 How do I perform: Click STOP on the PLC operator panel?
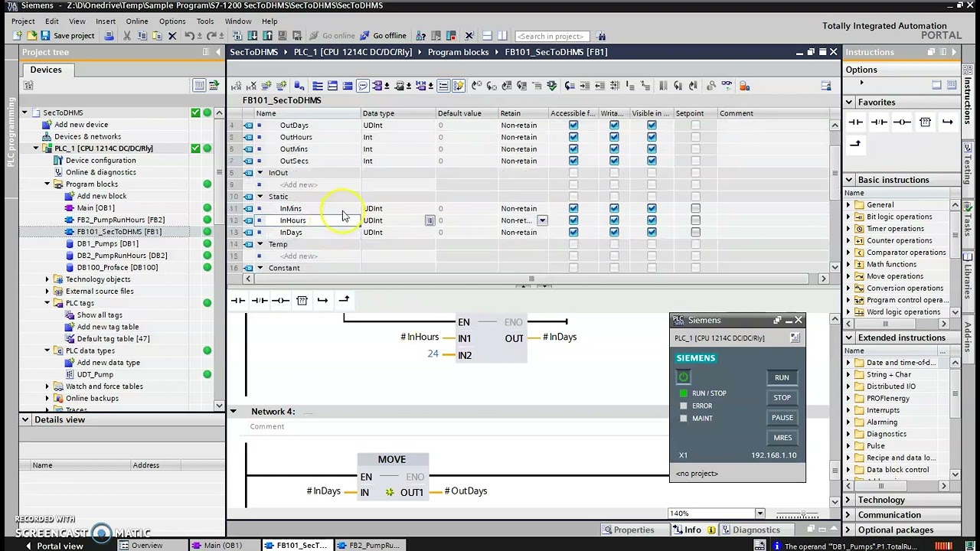782,397
